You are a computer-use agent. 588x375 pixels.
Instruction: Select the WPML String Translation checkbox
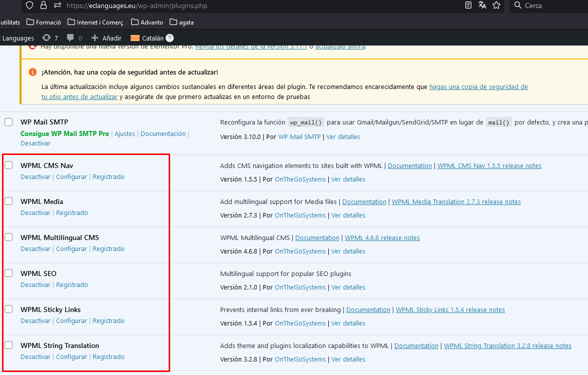9,345
